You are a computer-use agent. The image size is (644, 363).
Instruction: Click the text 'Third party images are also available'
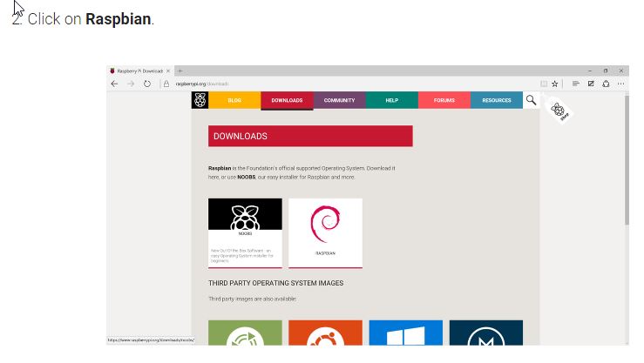[252, 299]
